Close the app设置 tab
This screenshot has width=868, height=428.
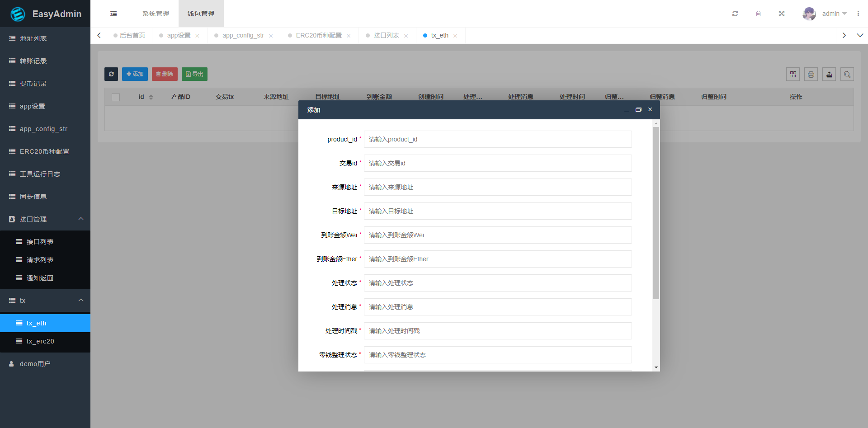coord(197,36)
